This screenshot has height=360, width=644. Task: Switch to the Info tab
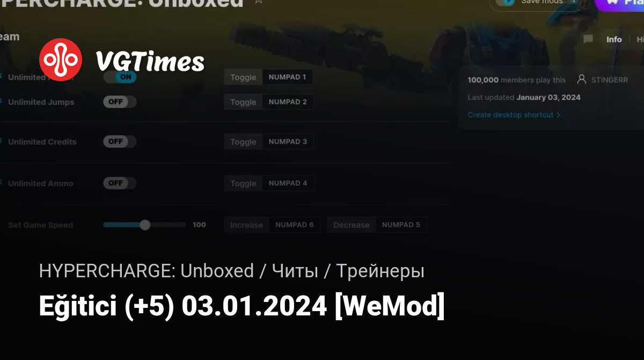[614, 39]
